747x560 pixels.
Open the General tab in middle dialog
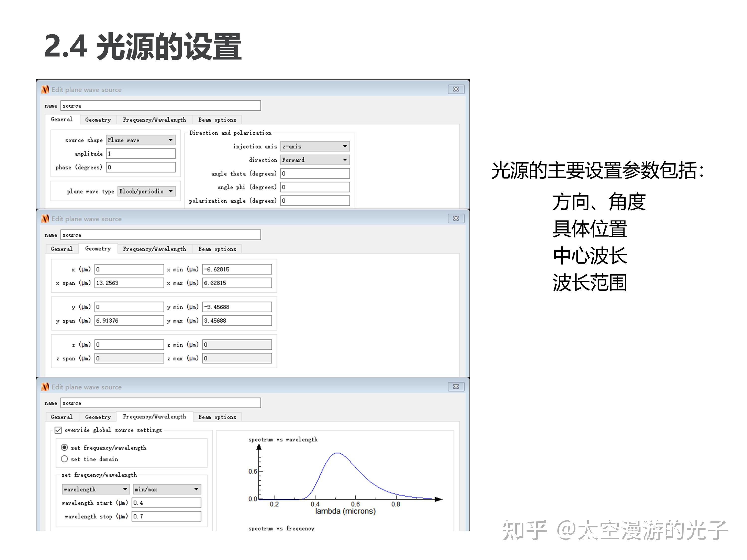[x=62, y=249]
